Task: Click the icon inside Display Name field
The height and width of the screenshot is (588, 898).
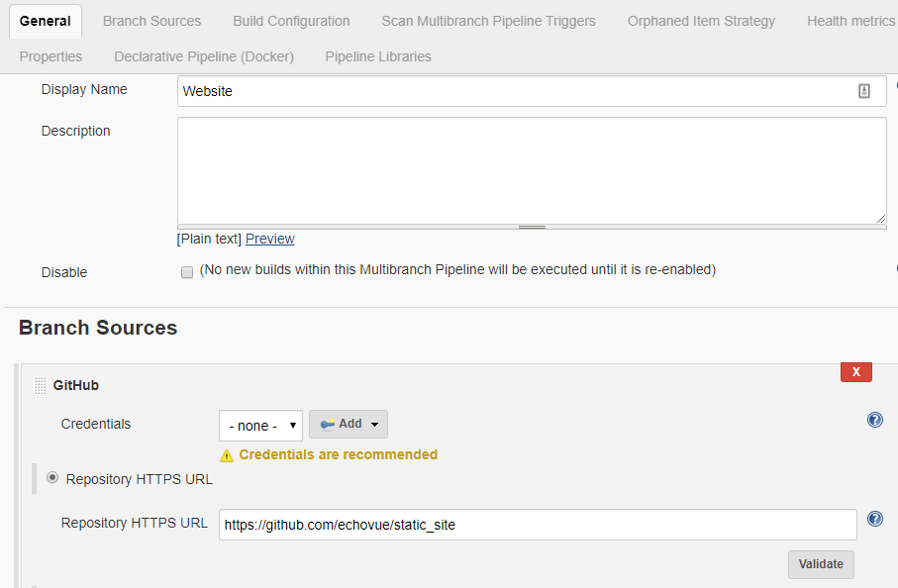Action: pyautogui.click(x=863, y=91)
